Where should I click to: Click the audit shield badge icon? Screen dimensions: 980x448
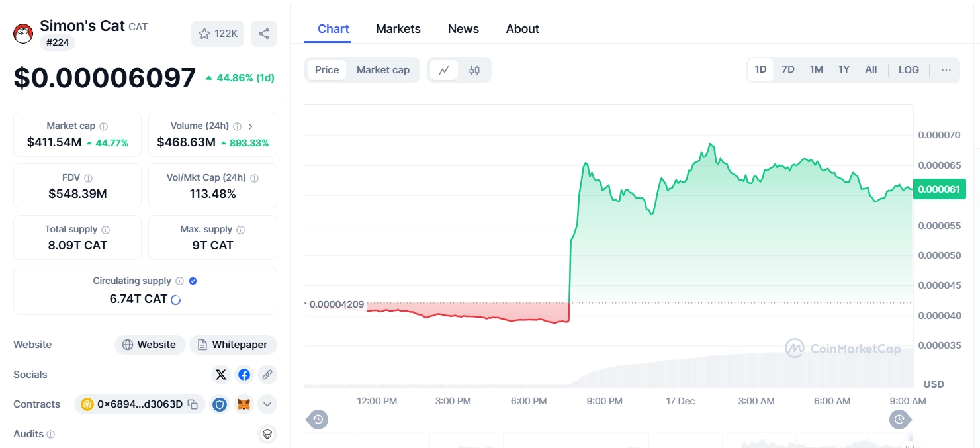[x=267, y=434]
